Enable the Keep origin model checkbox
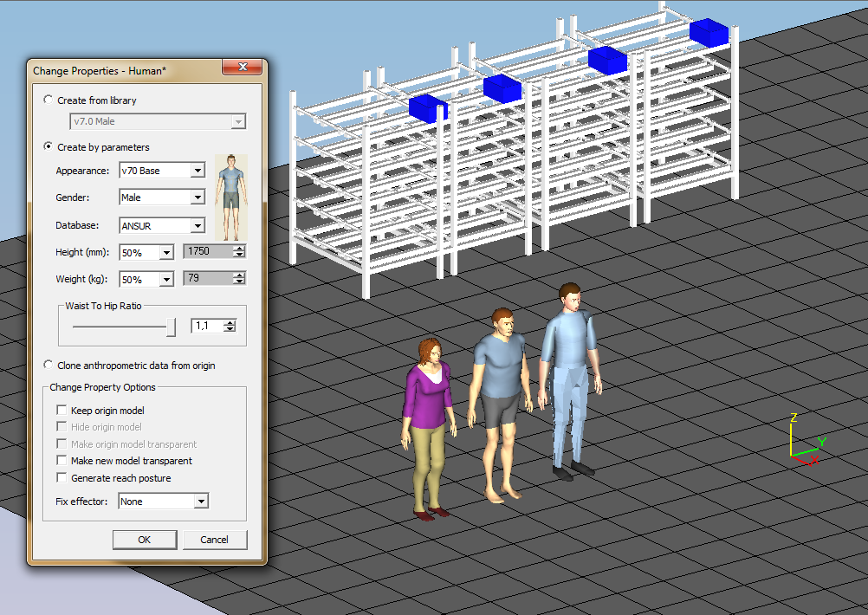This screenshot has height=615, width=868. pos(62,411)
